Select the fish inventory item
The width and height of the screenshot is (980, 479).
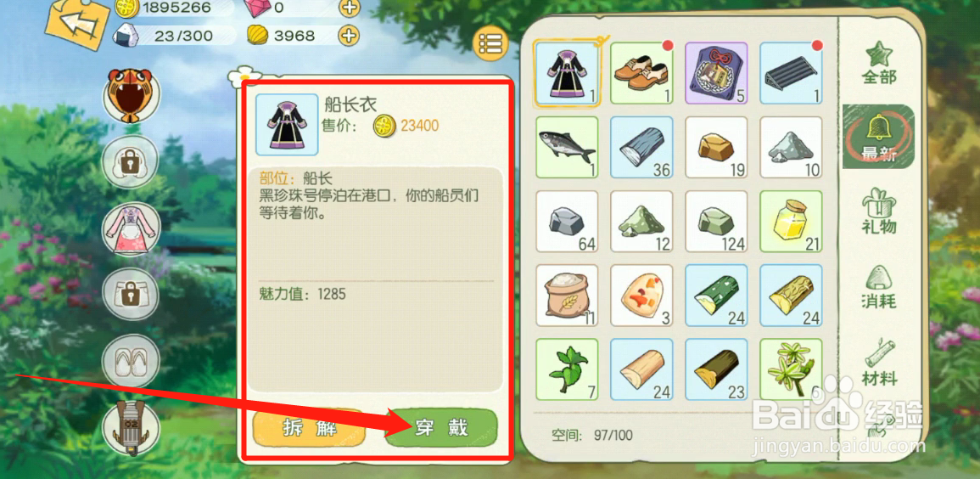pyautogui.click(x=567, y=147)
